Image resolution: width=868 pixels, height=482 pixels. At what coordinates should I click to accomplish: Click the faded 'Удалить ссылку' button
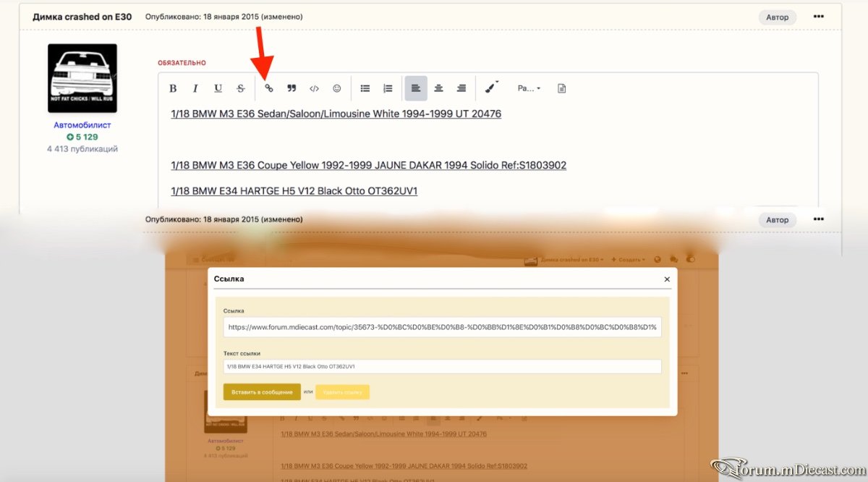click(342, 392)
